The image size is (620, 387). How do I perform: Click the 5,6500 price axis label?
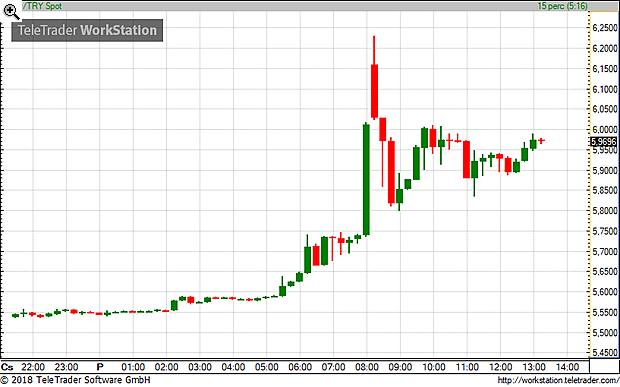point(605,272)
